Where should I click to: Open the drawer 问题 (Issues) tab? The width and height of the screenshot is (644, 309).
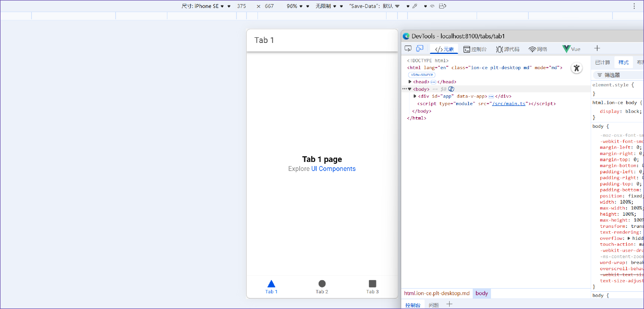(434, 305)
